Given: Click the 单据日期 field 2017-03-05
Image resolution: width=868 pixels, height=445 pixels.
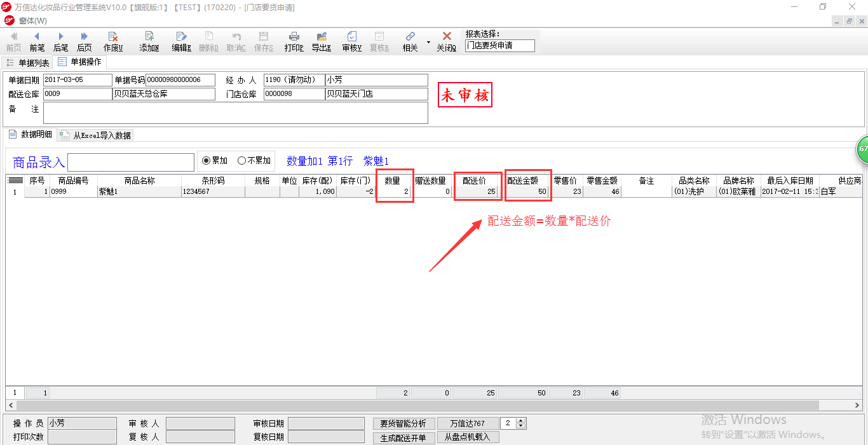Looking at the screenshot, I should [x=77, y=80].
